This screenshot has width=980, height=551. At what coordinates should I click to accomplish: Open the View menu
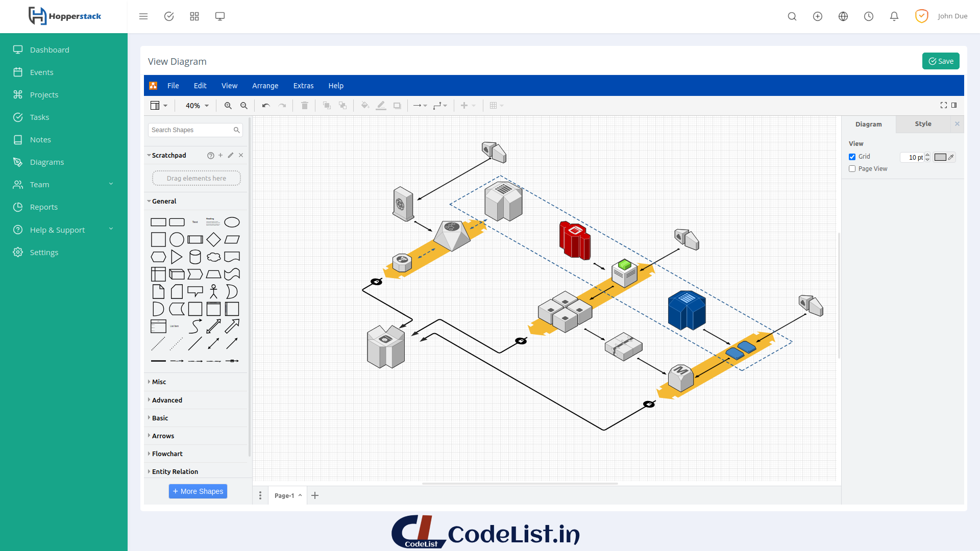230,85
